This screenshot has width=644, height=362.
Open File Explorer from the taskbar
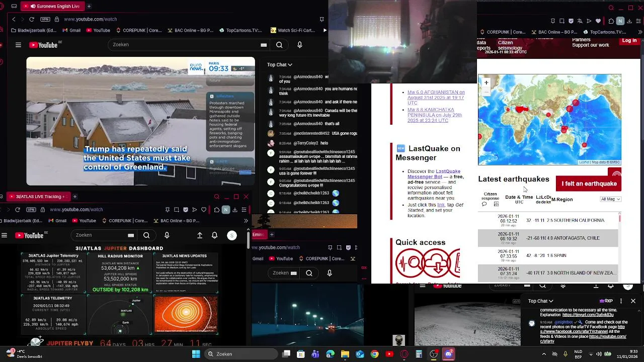(345, 354)
